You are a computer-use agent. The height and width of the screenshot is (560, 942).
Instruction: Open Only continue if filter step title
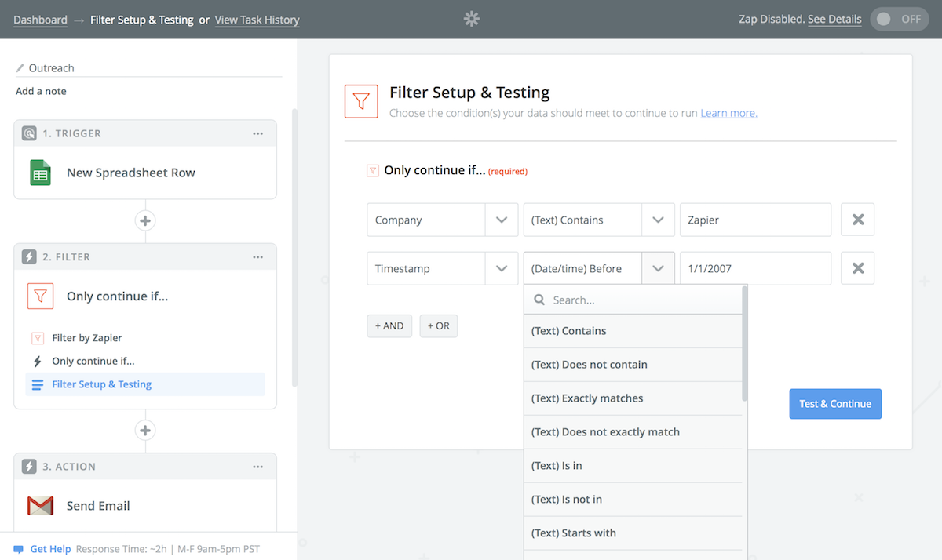click(x=118, y=296)
